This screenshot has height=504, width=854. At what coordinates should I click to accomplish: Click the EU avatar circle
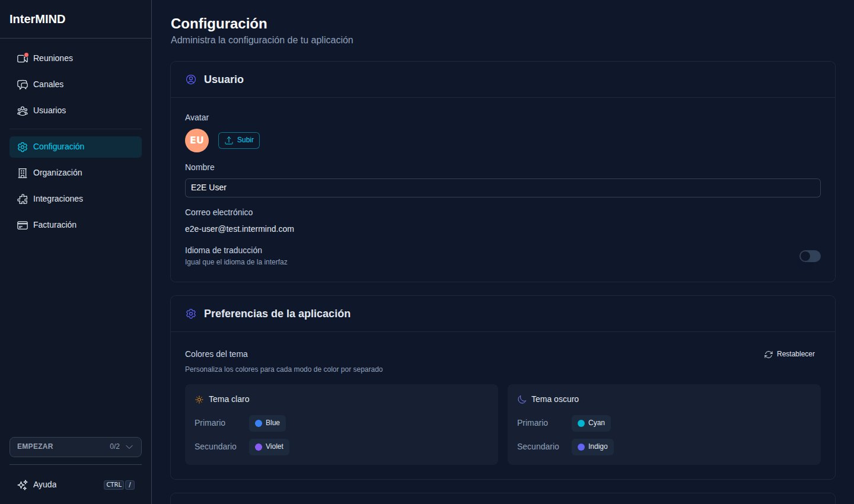[197, 141]
